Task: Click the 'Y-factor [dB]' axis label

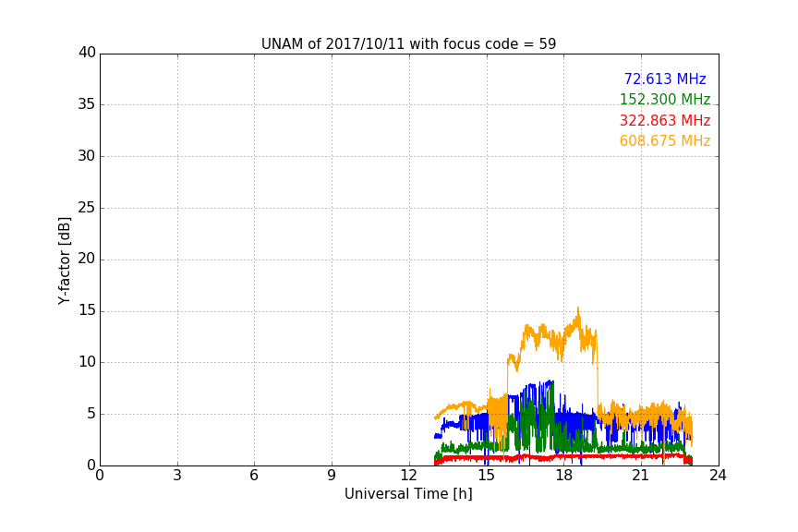Action: (64, 260)
